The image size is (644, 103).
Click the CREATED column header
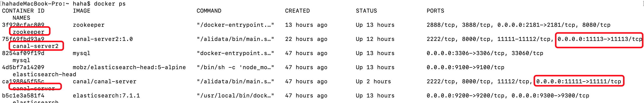297,11
